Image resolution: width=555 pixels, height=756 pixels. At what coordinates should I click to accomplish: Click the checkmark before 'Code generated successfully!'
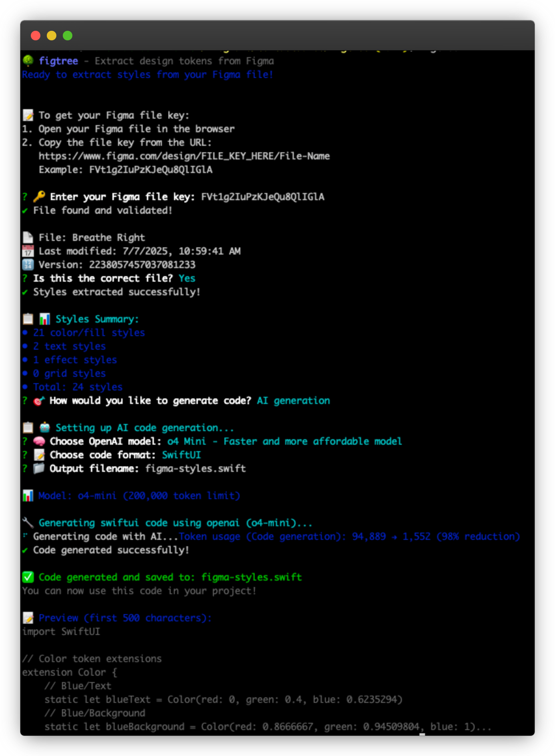click(x=25, y=550)
